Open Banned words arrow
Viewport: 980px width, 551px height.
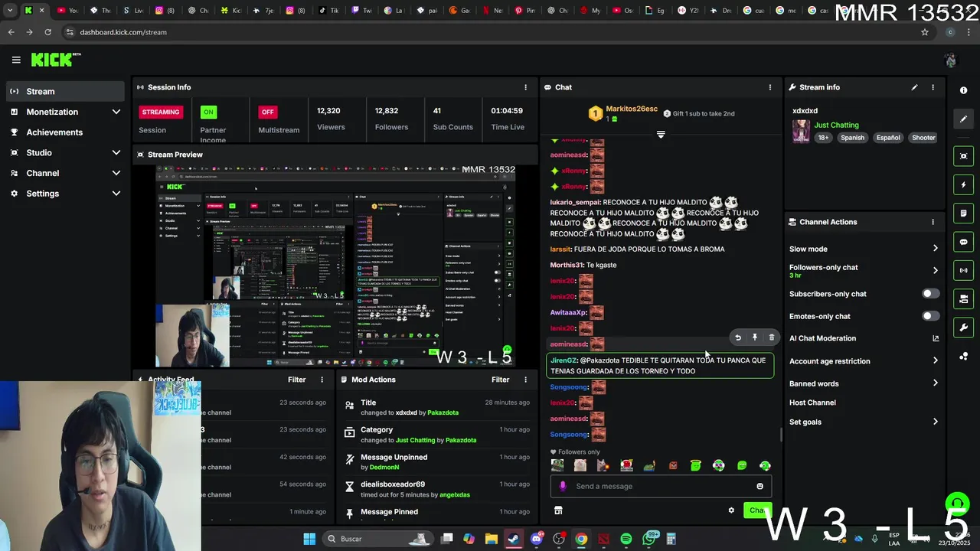(x=935, y=383)
